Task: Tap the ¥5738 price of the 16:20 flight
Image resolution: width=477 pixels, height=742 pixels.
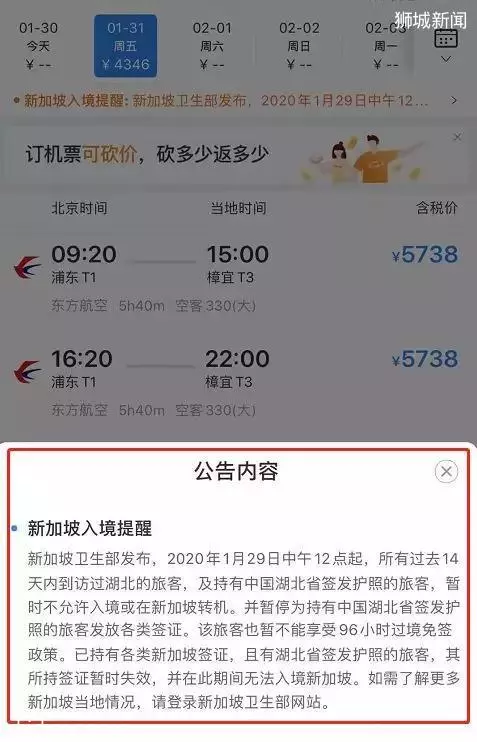Action: click(425, 359)
